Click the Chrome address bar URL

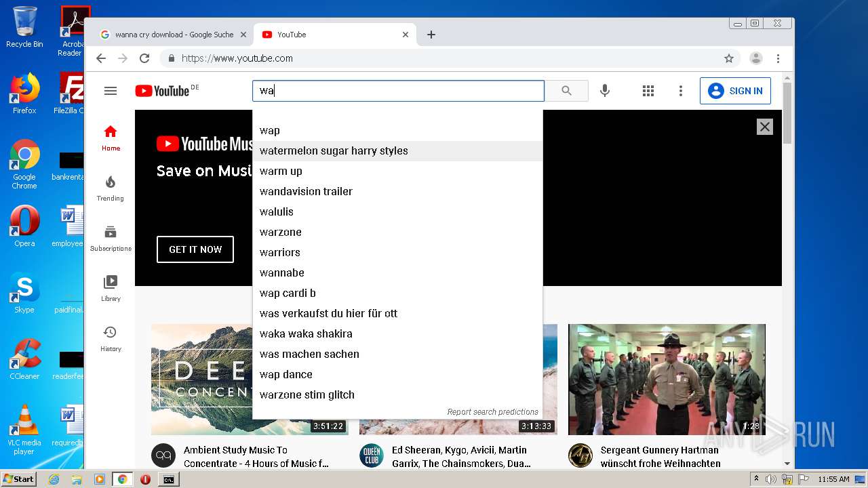coord(237,58)
